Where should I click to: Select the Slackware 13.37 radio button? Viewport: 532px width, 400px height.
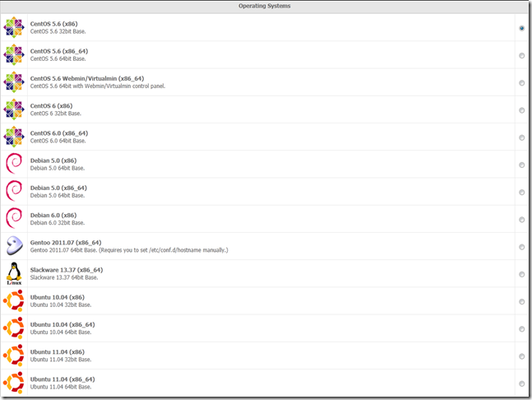[x=522, y=274]
